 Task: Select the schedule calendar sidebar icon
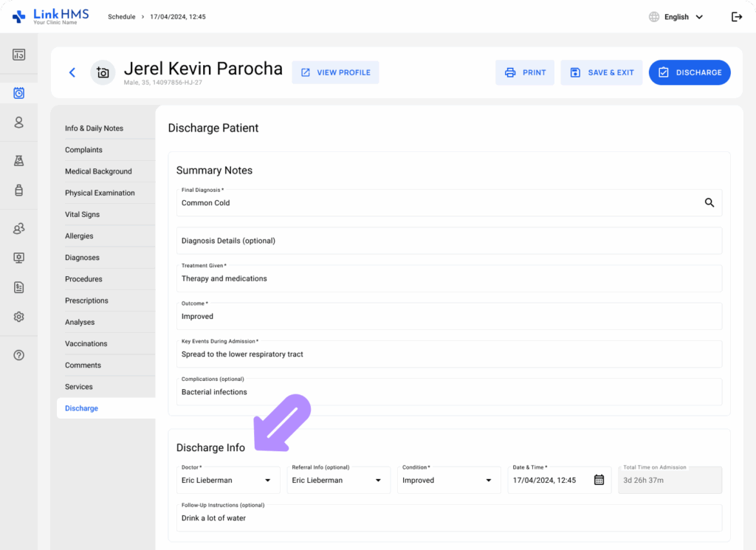[x=18, y=93]
